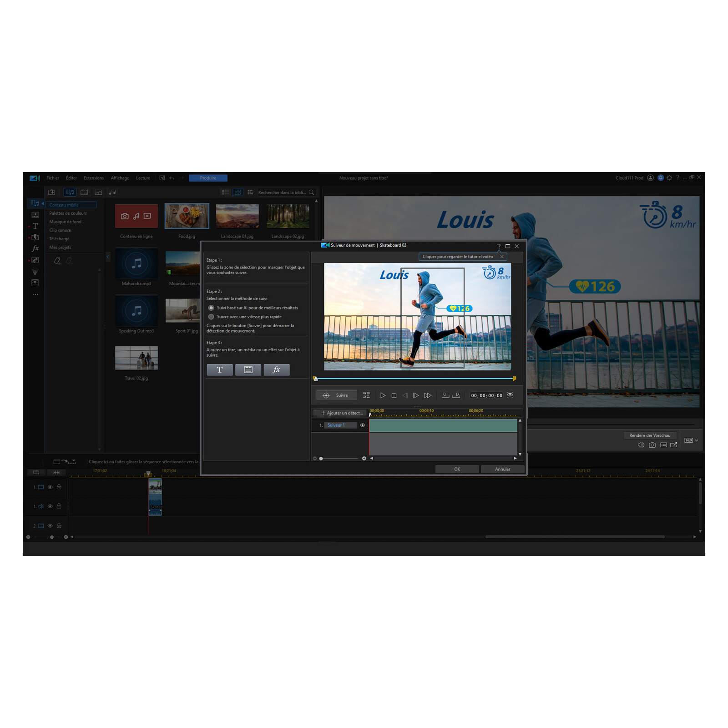Open the fx effect tool under Etape 3
Image resolution: width=728 pixels, height=728 pixels.
click(277, 369)
